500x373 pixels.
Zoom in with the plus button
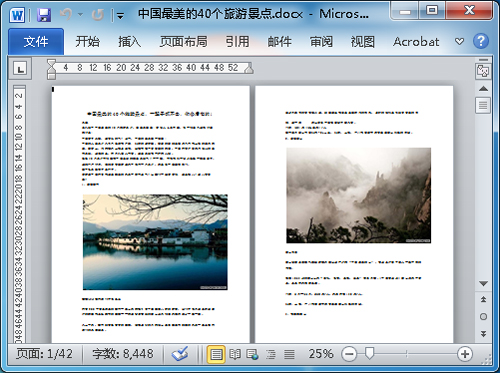pyautogui.click(x=465, y=354)
